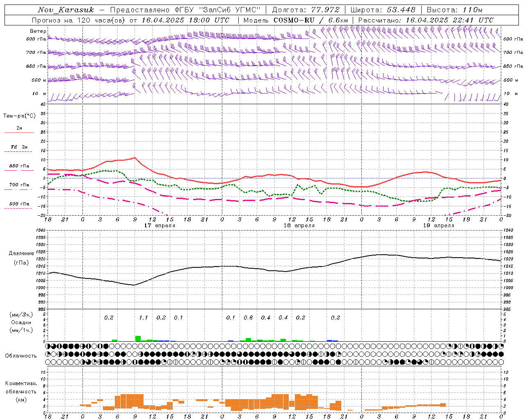
Task: Click the 'Осадки' precipitation panel label
Action: 21,322
